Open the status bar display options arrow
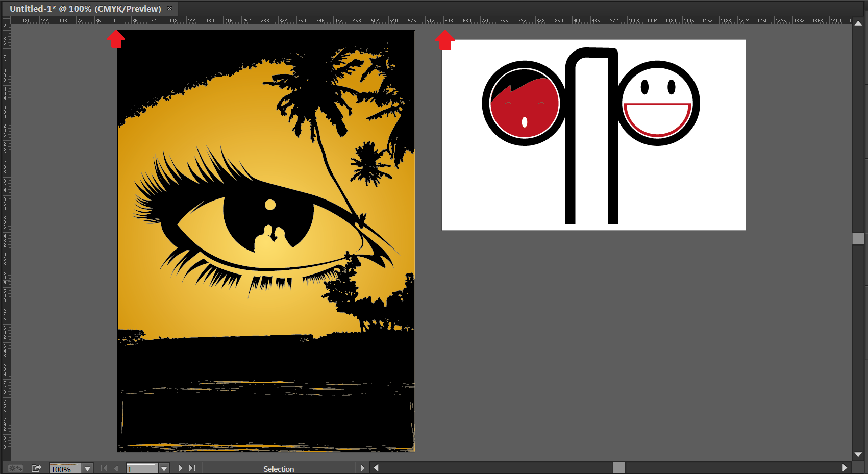 363,468
